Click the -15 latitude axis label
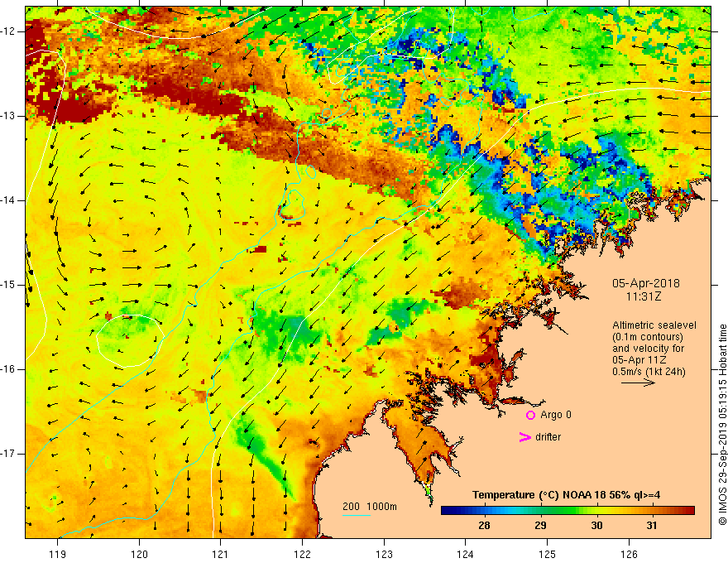The width and height of the screenshot is (728, 563). coord(9,285)
